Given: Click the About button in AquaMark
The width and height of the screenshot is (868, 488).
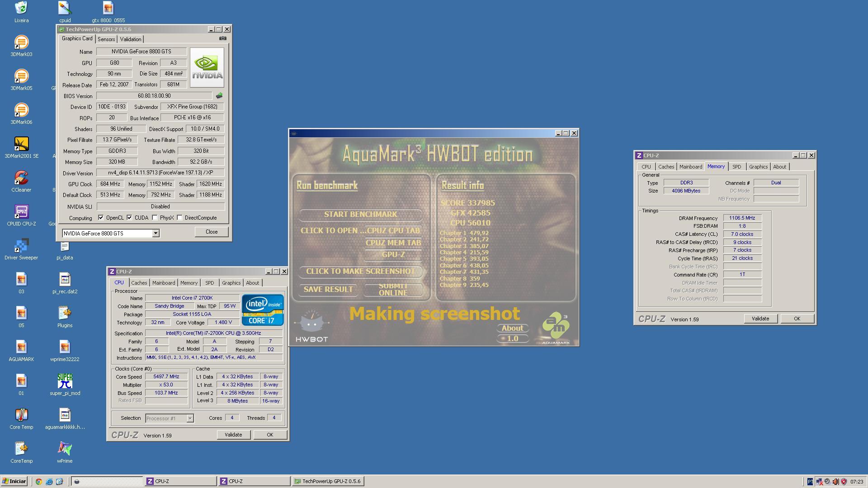Looking at the screenshot, I should point(512,328).
